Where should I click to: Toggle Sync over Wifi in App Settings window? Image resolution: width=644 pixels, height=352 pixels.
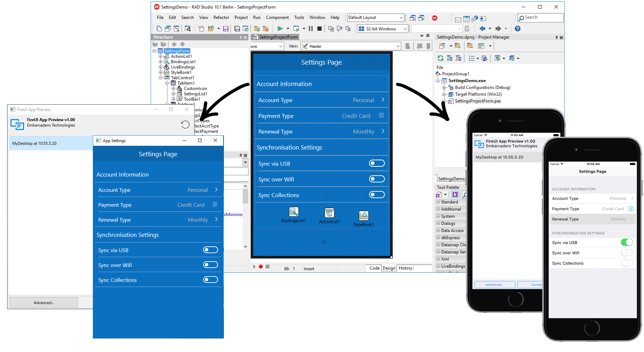(211, 265)
